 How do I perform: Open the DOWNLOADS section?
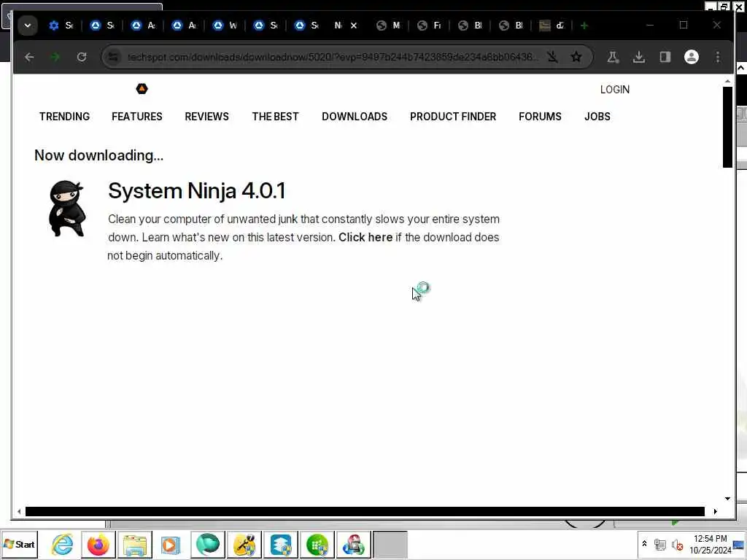tap(355, 117)
